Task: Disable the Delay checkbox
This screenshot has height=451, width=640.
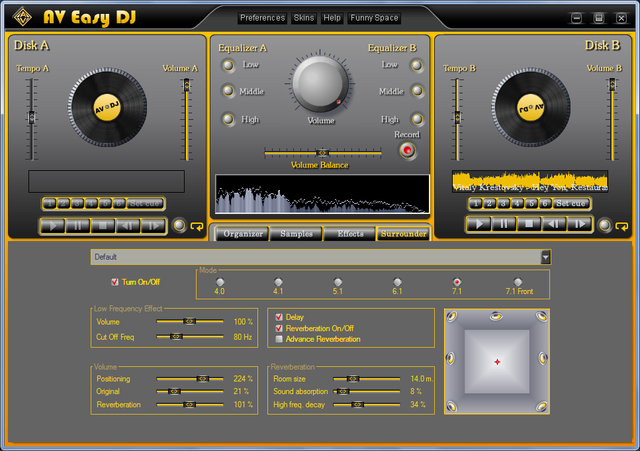Action: click(279, 317)
